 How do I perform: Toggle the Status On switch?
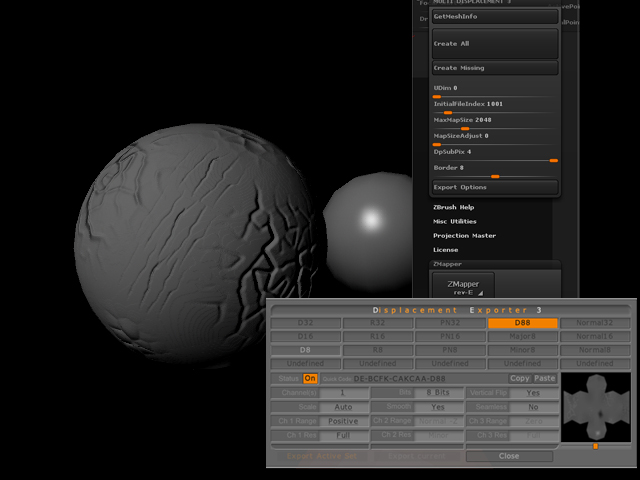[310, 378]
